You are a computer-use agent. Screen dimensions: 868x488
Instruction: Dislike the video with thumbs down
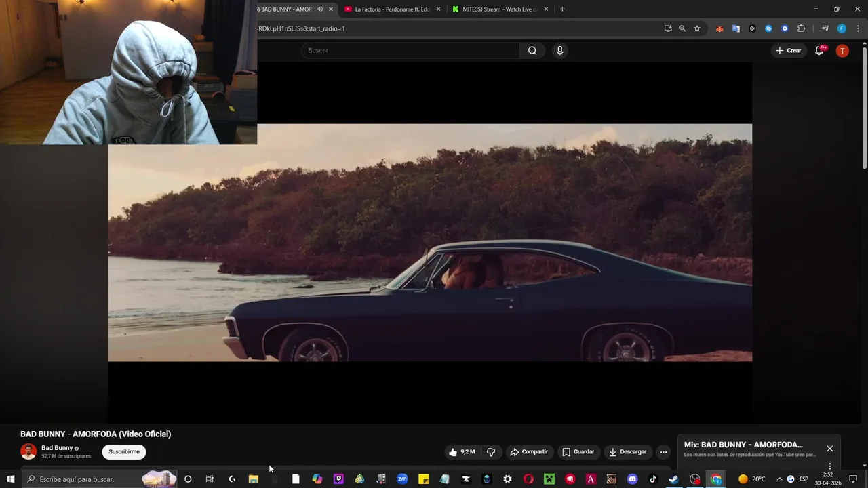click(491, 451)
